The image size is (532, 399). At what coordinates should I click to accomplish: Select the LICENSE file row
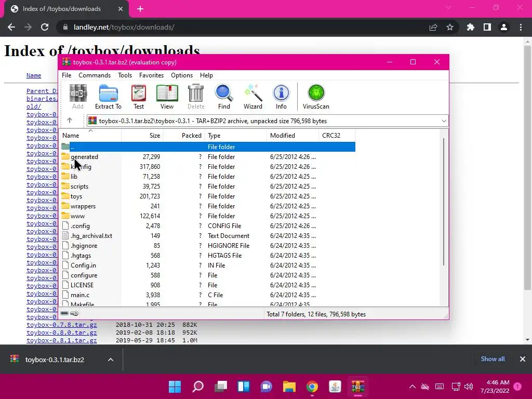coord(208,285)
